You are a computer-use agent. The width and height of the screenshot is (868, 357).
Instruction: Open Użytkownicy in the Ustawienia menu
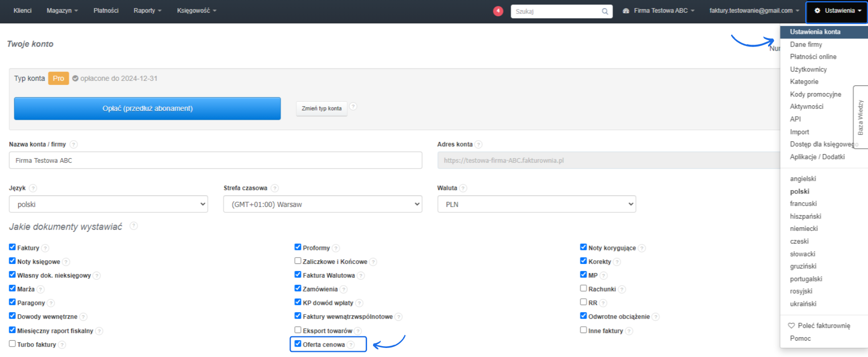point(808,69)
